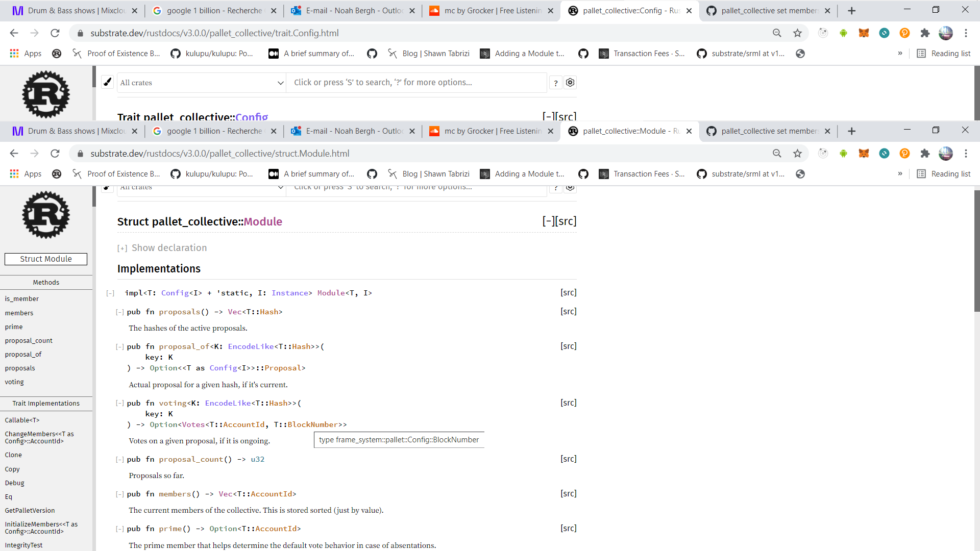The height and width of the screenshot is (551, 980).
Task: Open MetaMask fox extension in the Module window
Action: pyautogui.click(x=864, y=154)
